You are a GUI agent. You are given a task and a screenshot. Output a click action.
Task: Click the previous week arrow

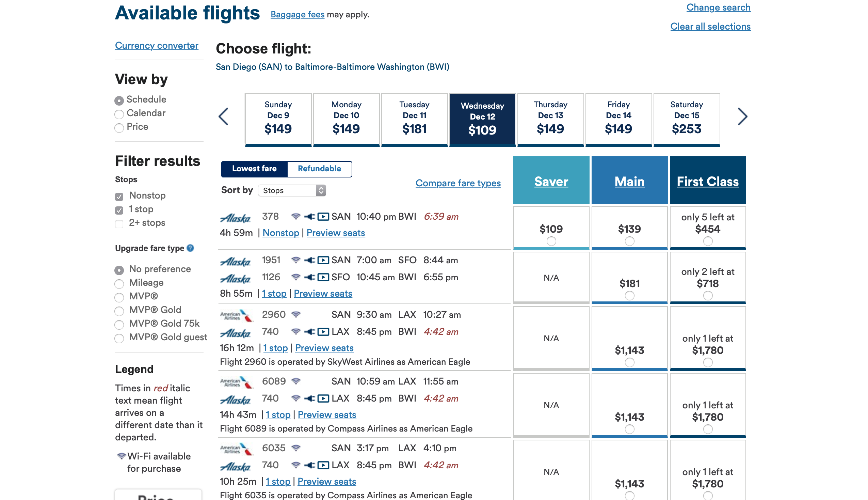coord(223,117)
